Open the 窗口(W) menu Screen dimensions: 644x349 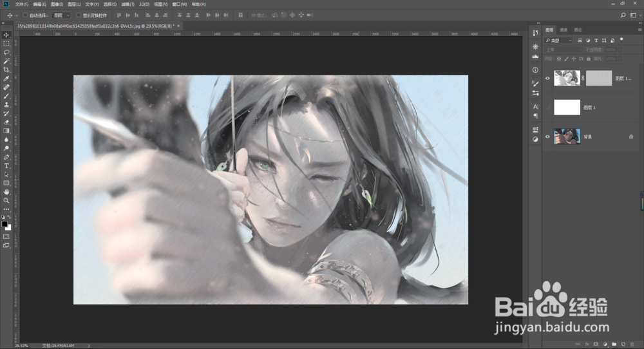pyautogui.click(x=180, y=4)
